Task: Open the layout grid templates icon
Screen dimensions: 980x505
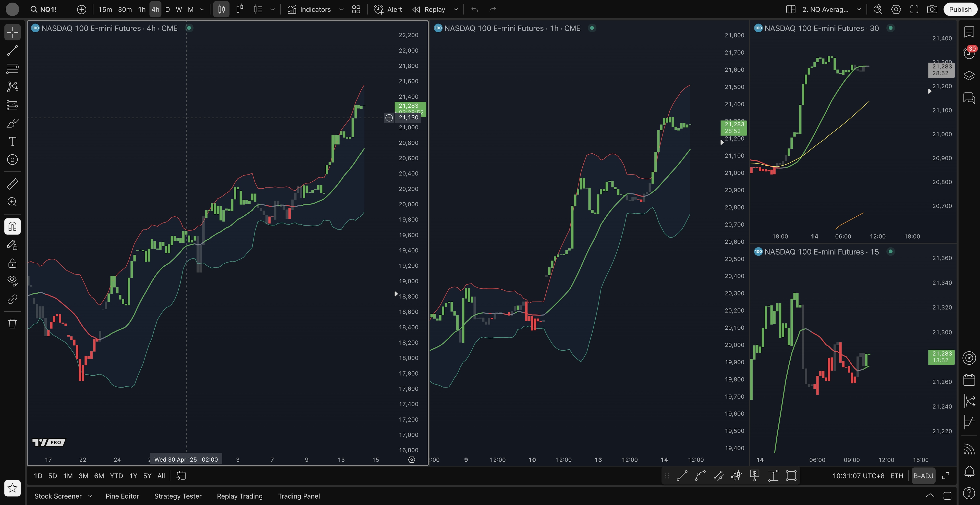Action: tap(356, 9)
